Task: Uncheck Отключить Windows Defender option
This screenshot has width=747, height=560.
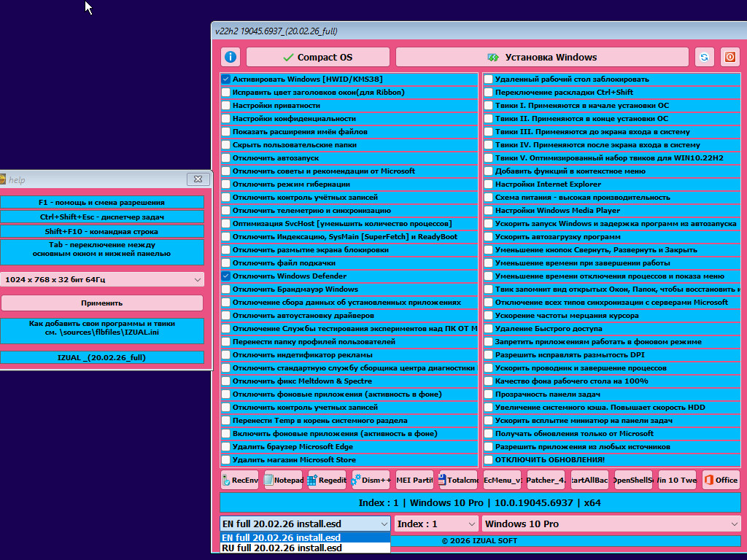Action: tap(226, 276)
